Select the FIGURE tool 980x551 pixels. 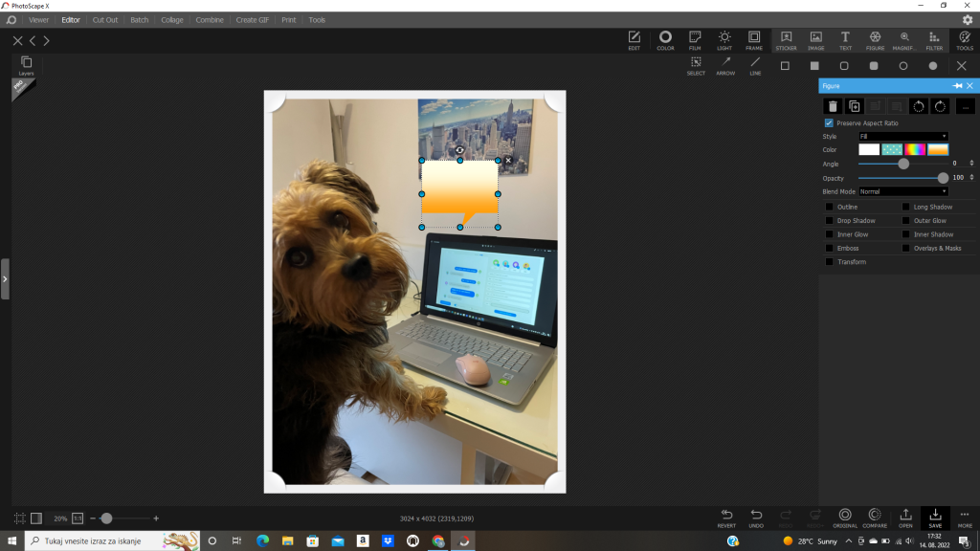(x=875, y=40)
